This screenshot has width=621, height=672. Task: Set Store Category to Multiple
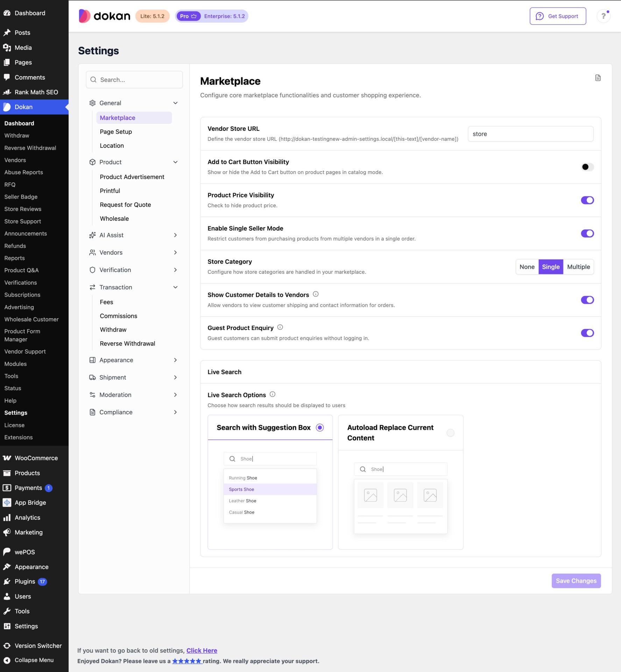[578, 267]
